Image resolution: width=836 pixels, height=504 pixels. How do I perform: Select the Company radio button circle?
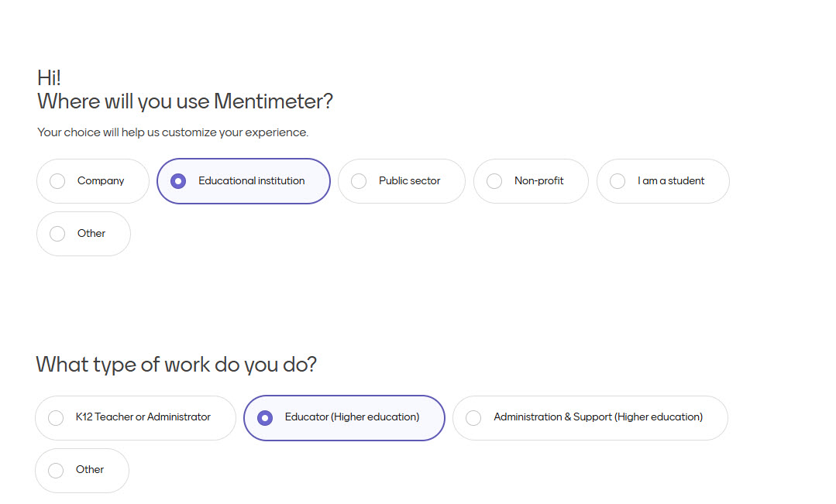pyautogui.click(x=57, y=181)
